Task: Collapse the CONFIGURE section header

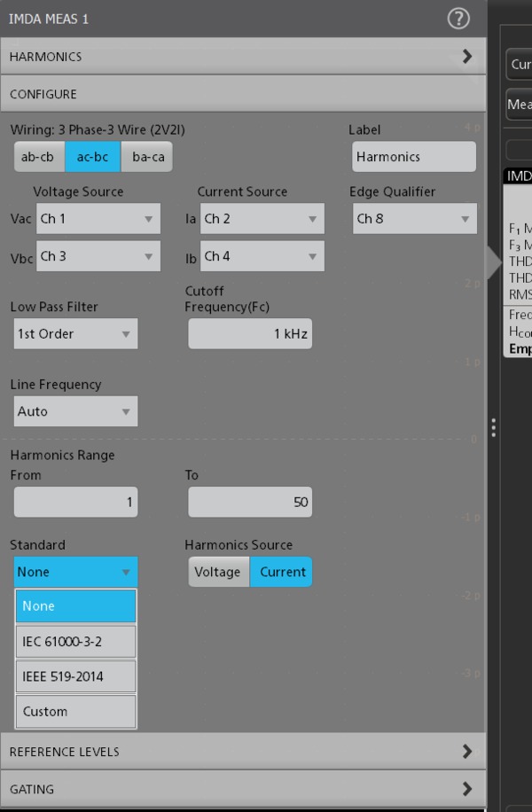Action: coord(243,94)
